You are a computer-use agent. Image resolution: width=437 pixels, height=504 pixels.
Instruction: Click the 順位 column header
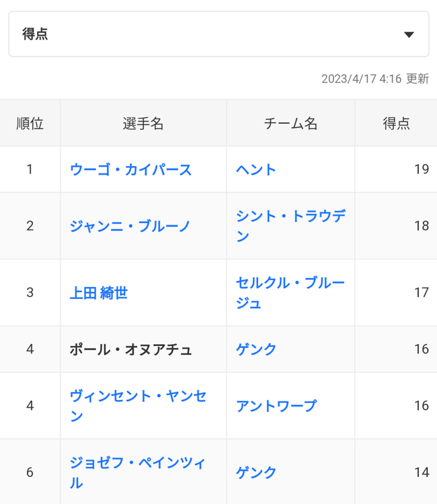click(x=30, y=124)
